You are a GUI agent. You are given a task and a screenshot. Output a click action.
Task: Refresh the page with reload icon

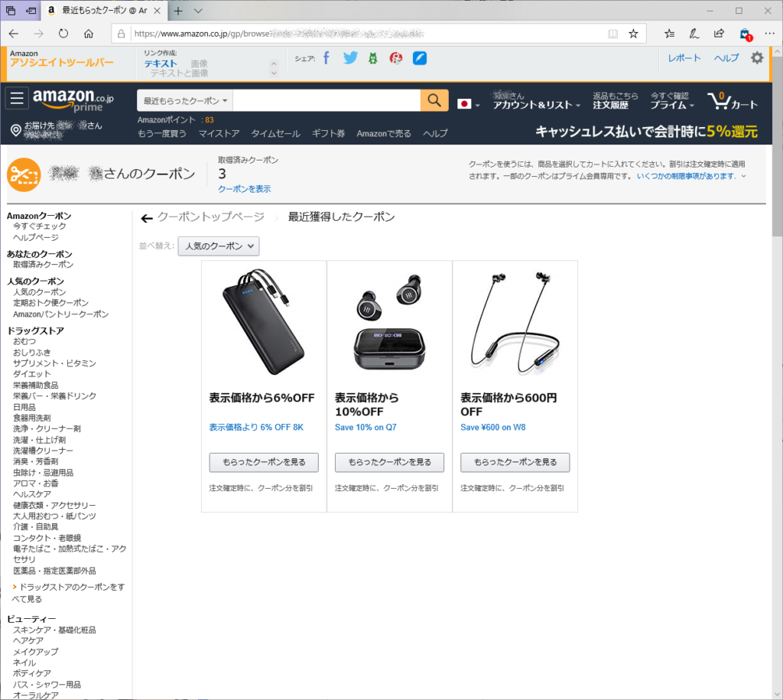[x=63, y=34]
